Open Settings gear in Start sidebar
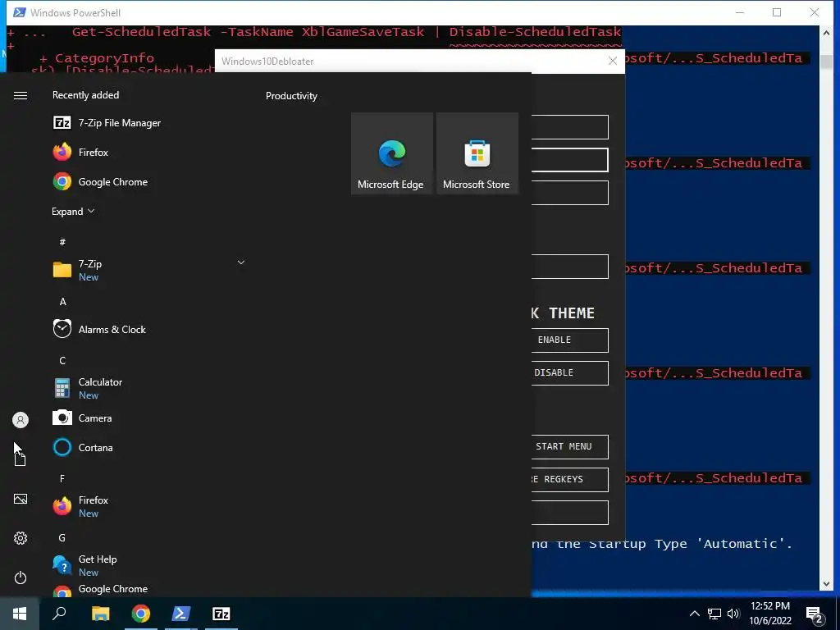 click(x=21, y=538)
